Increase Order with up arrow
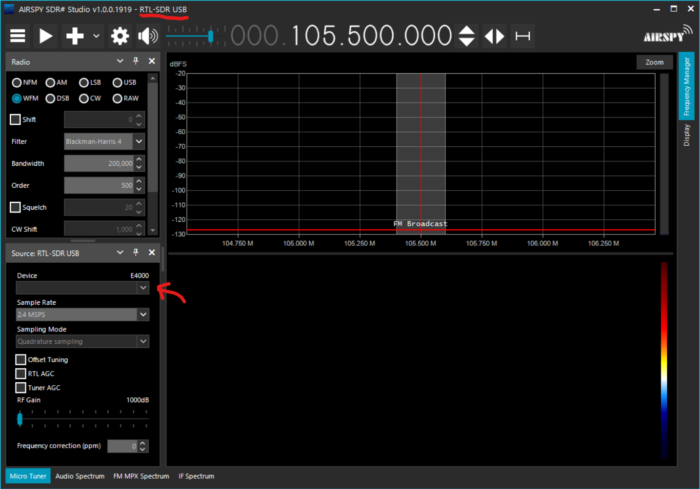The height and width of the screenshot is (489, 700). (139, 181)
